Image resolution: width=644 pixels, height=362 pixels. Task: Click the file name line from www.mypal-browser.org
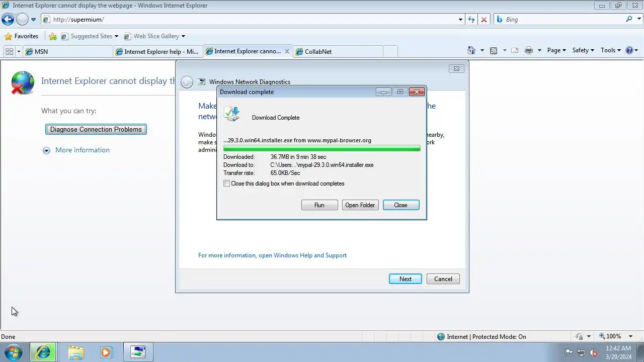click(x=297, y=140)
